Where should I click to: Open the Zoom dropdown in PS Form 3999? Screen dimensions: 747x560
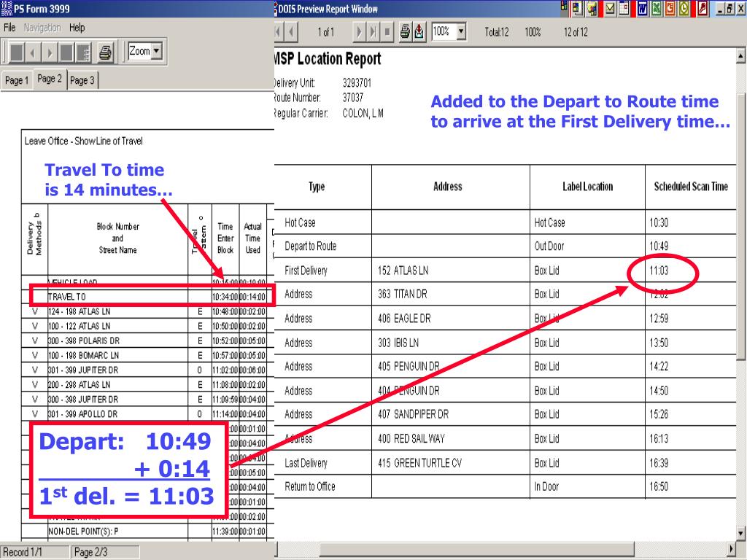(x=157, y=52)
